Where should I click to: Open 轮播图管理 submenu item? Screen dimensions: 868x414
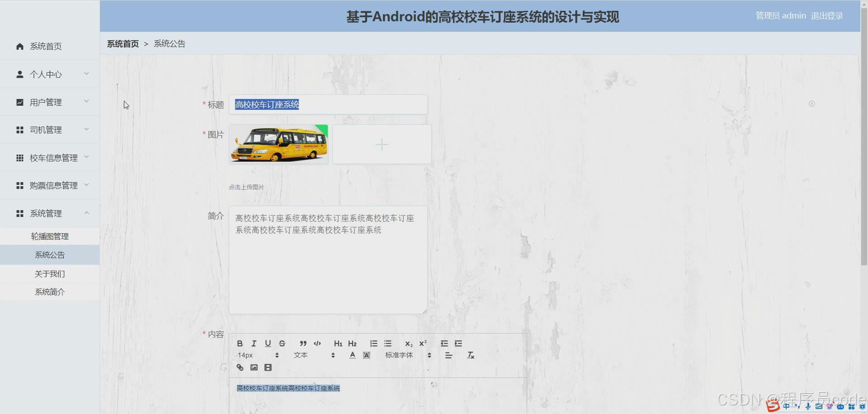[50, 236]
